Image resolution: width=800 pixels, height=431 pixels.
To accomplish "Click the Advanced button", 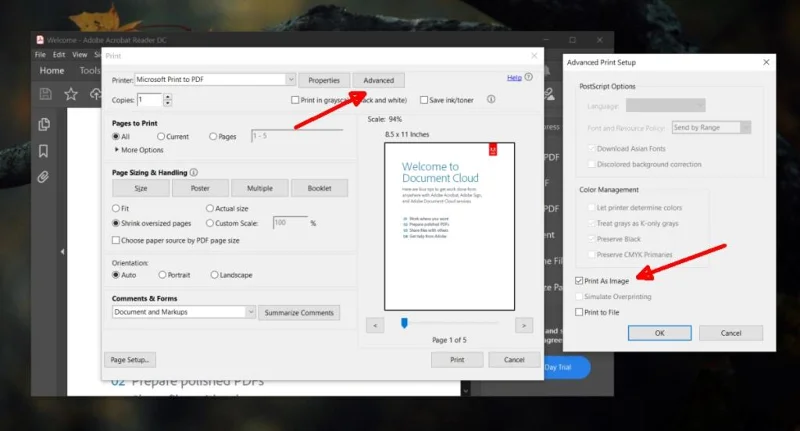I will [379, 81].
